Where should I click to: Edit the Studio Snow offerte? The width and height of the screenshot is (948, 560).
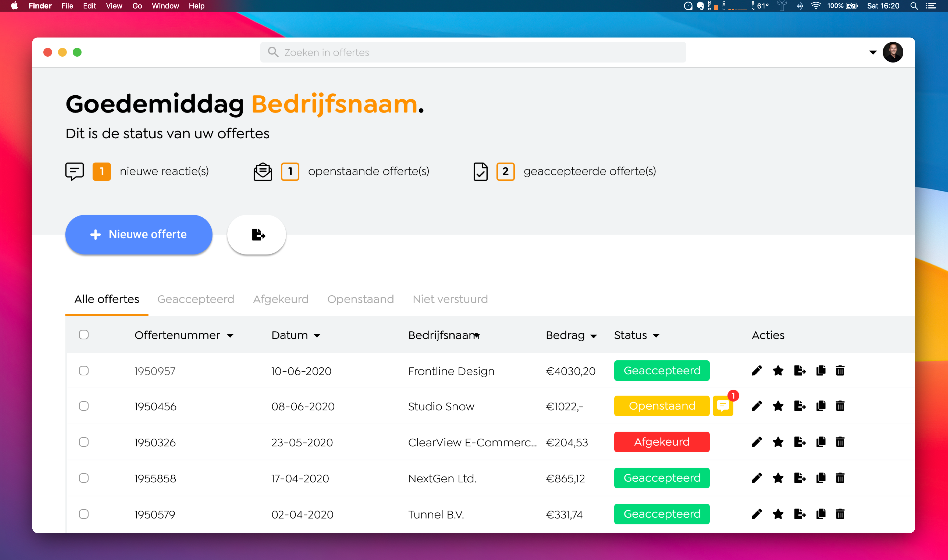(x=757, y=406)
